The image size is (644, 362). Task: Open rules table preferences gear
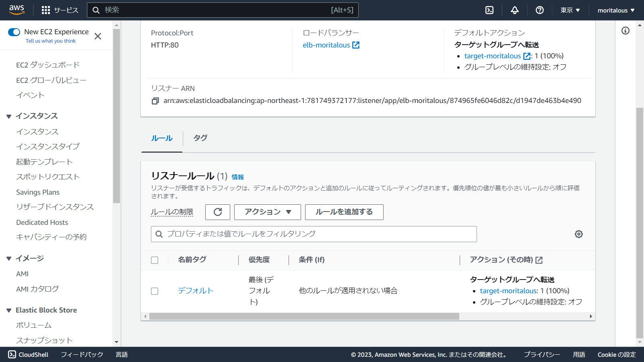point(578,234)
